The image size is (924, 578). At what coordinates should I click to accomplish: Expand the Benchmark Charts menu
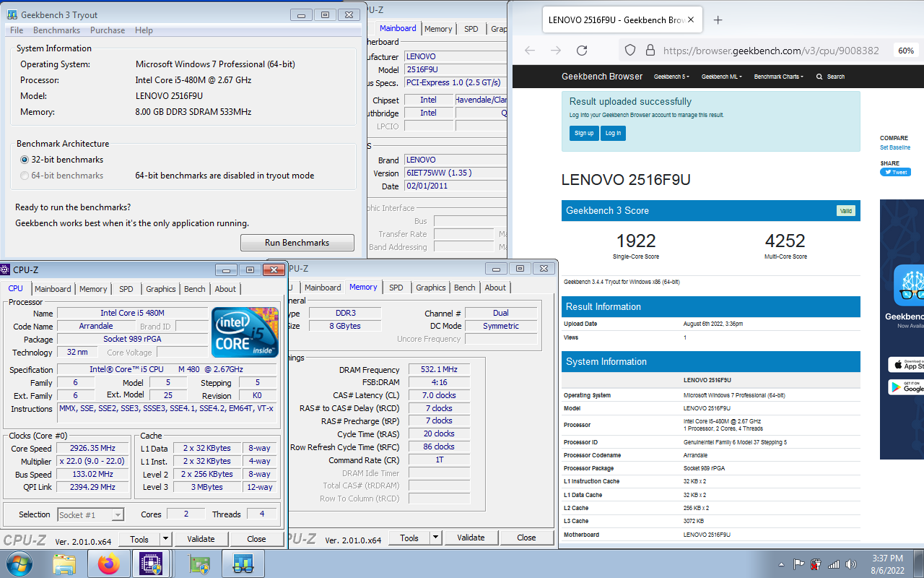click(x=779, y=77)
